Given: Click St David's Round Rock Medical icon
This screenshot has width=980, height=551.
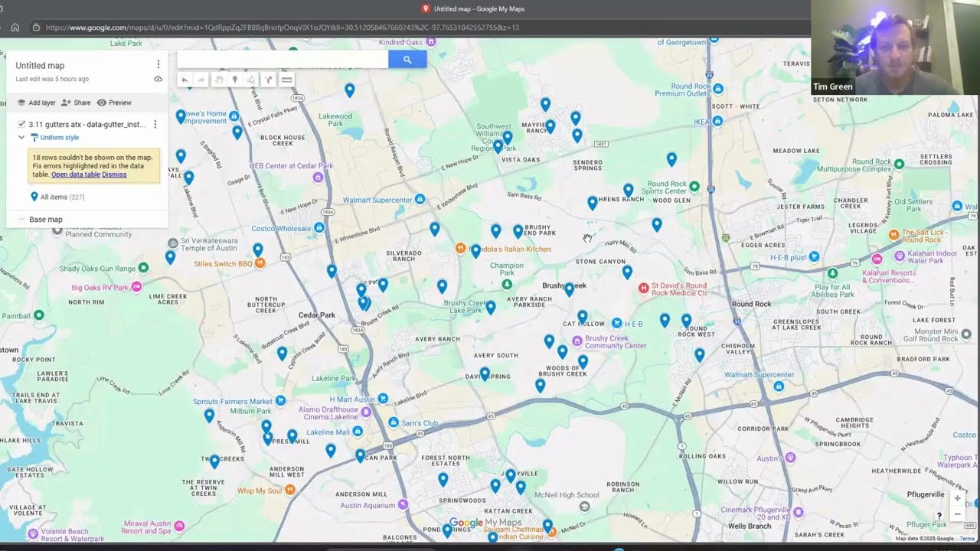Looking at the screenshot, I should (643, 289).
